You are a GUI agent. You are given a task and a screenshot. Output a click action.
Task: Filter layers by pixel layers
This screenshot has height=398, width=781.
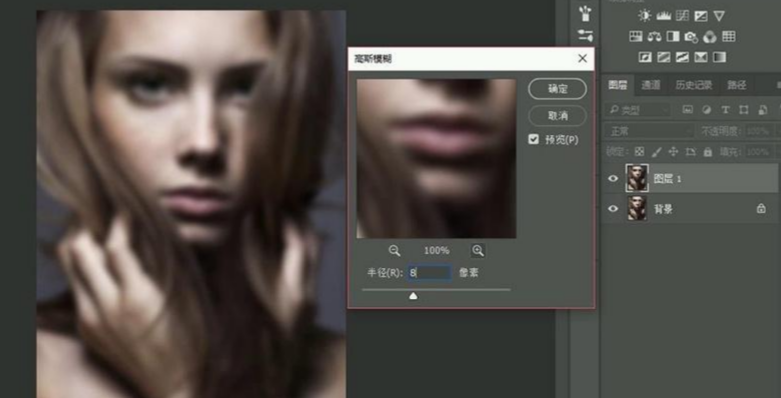pos(688,110)
